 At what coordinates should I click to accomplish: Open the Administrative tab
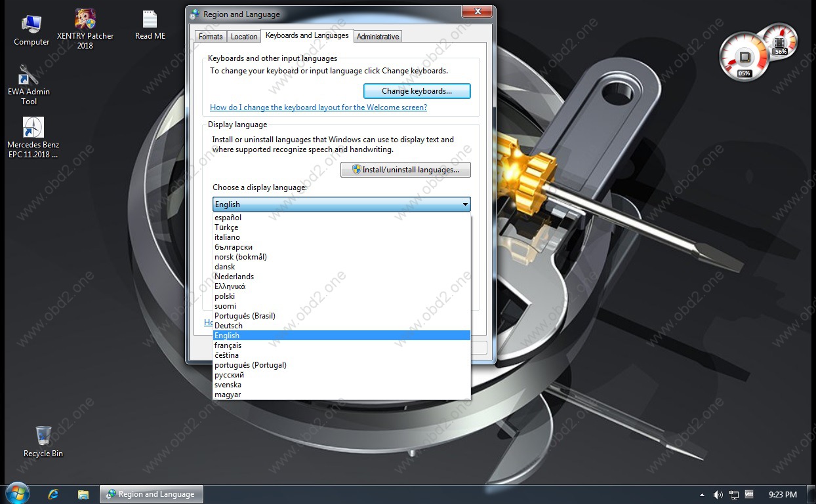click(x=377, y=37)
